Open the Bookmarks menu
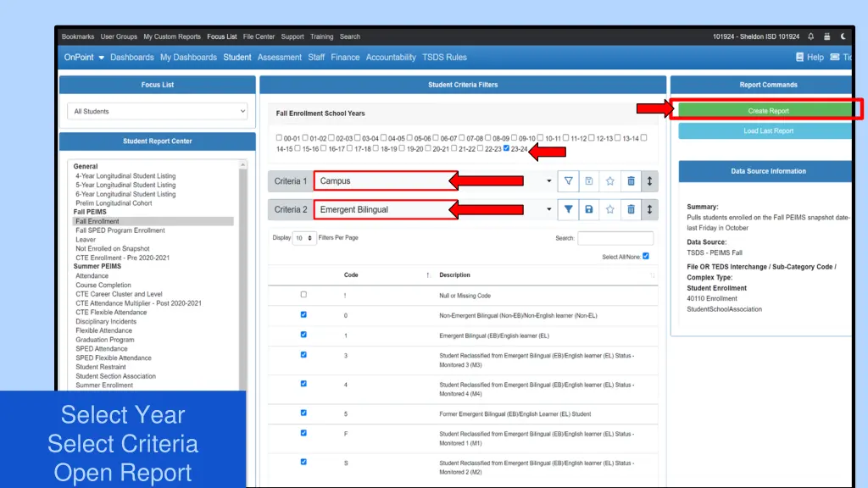 coord(78,36)
